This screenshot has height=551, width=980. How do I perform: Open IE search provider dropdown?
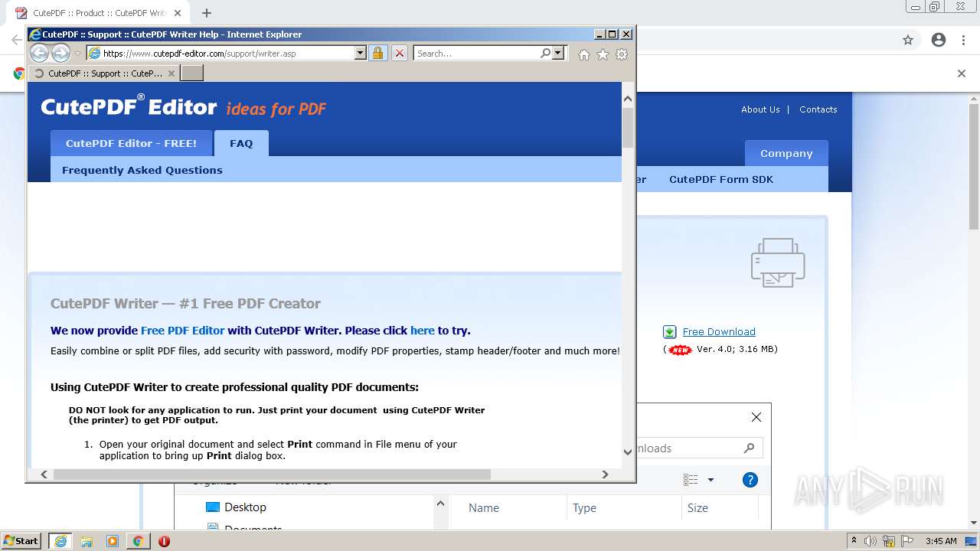pos(558,54)
